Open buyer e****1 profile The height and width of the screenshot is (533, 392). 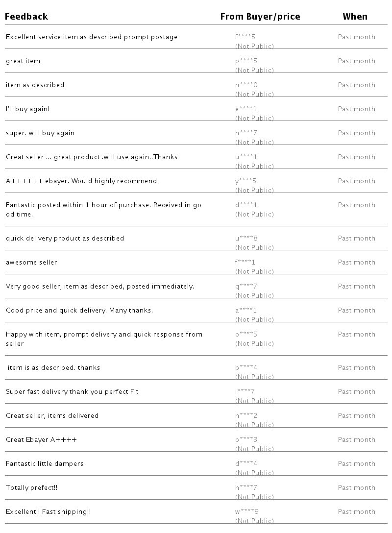(x=246, y=109)
